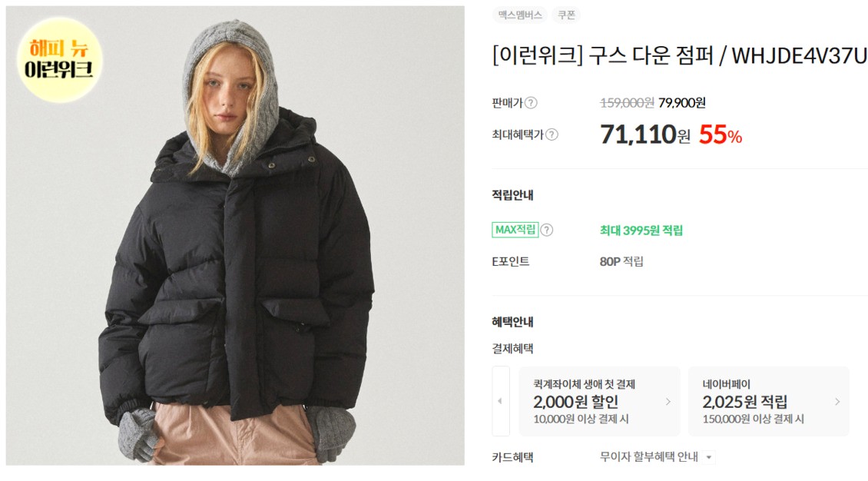Click the 해피 뉴 이런위크 badge
Viewport: 868px width, 481px height.
(59, 59)
